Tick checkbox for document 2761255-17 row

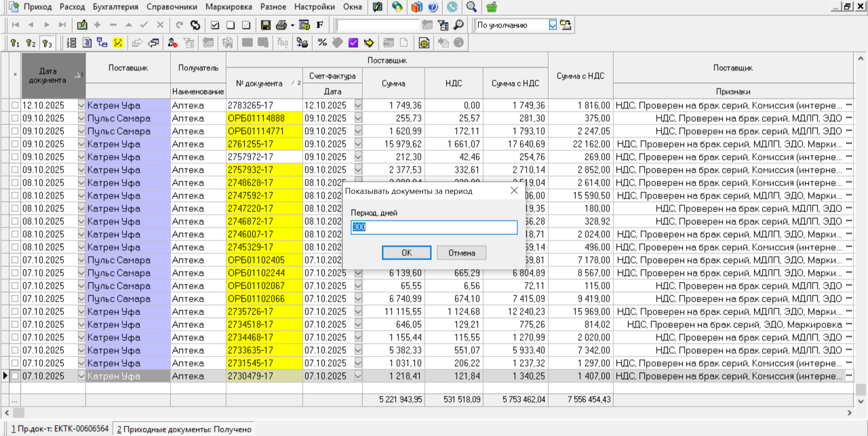(x=15, y=144)
